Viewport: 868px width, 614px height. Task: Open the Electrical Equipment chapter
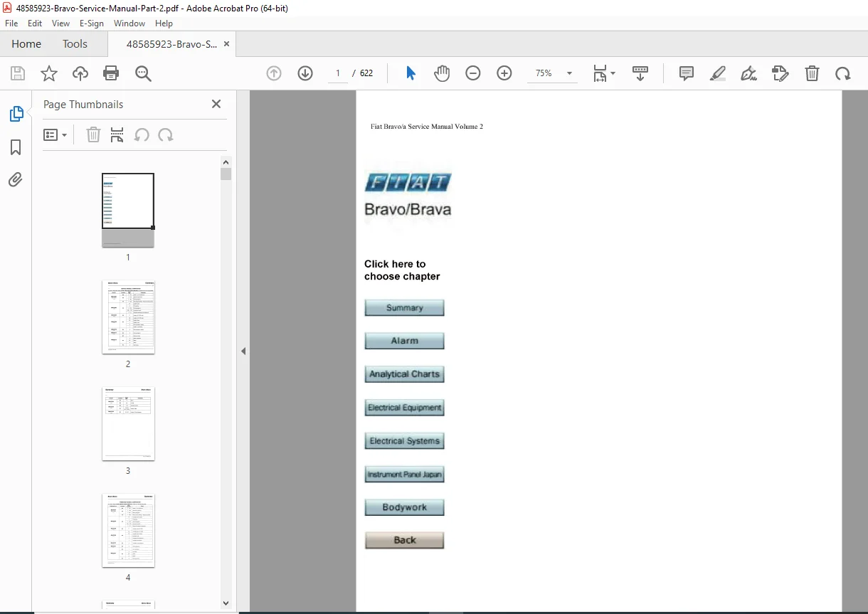point(404,408)
